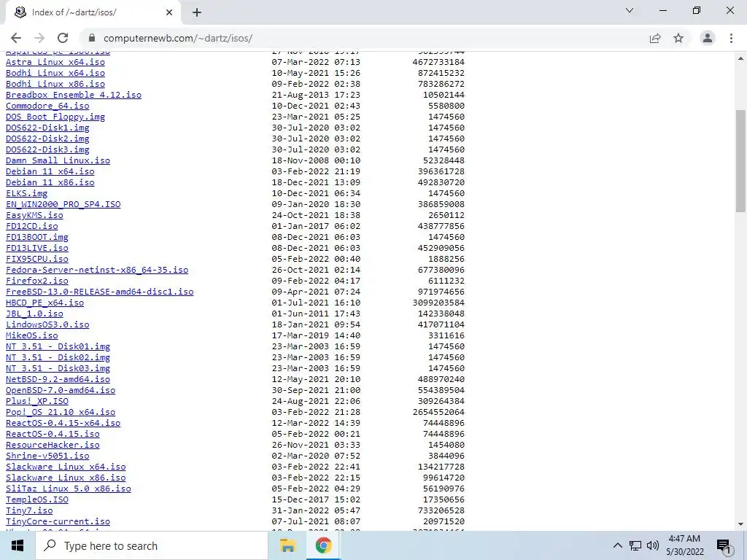This screenshot has width=747, height=560.
Task: Open Chrome three-dot menu
Action: click(731, 38)
